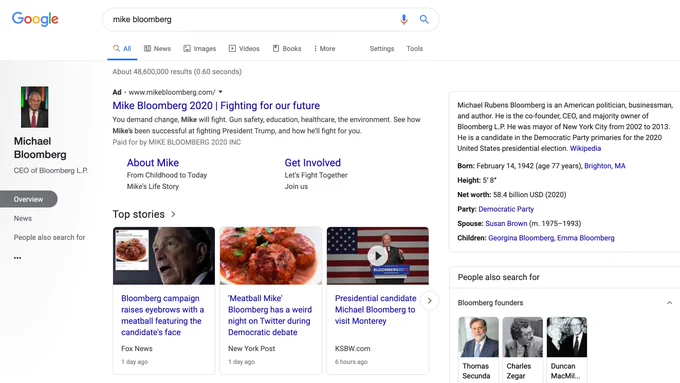Screen dimensions: 680x383
Task: Click the 'About 48,600,000 results' text
Action: 177,72
